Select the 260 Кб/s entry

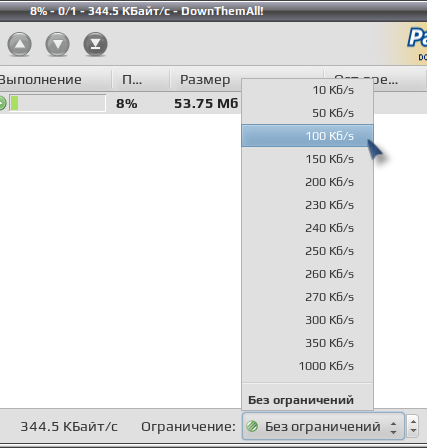[x=307, y=274]
